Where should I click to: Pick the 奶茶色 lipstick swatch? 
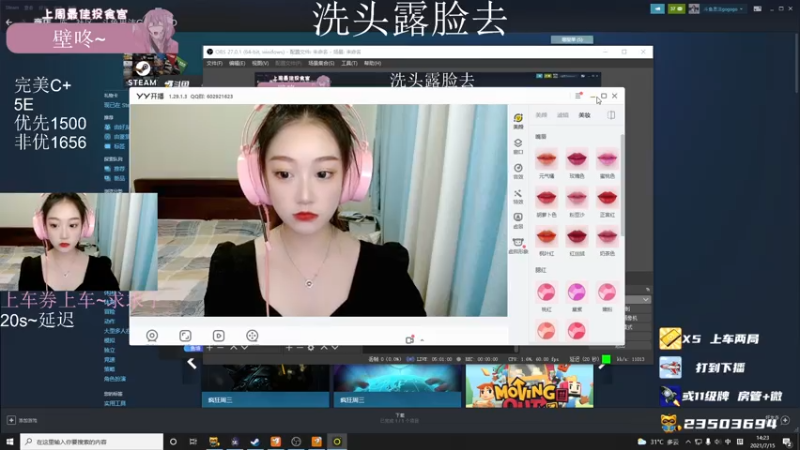(x=607, y=241)
